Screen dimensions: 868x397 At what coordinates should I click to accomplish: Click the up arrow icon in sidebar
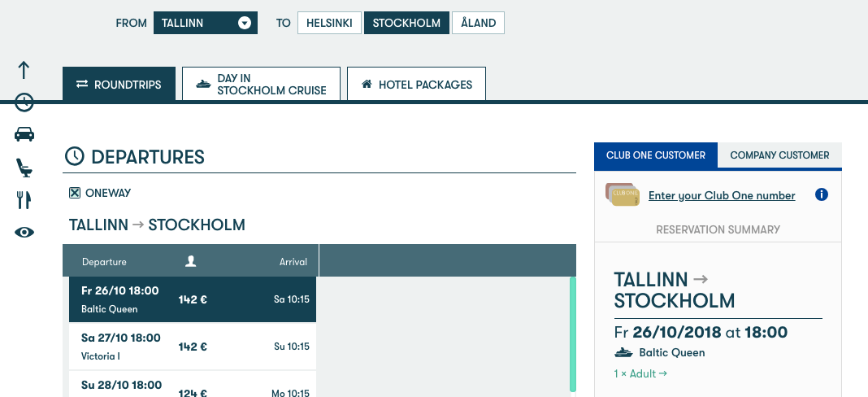click(x=24, y=70)
